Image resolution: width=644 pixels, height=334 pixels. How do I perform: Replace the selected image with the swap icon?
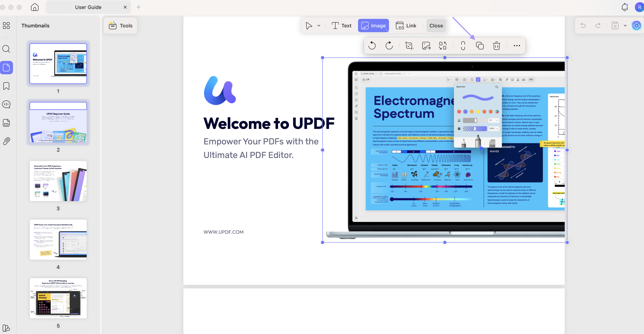click(443, 45)
